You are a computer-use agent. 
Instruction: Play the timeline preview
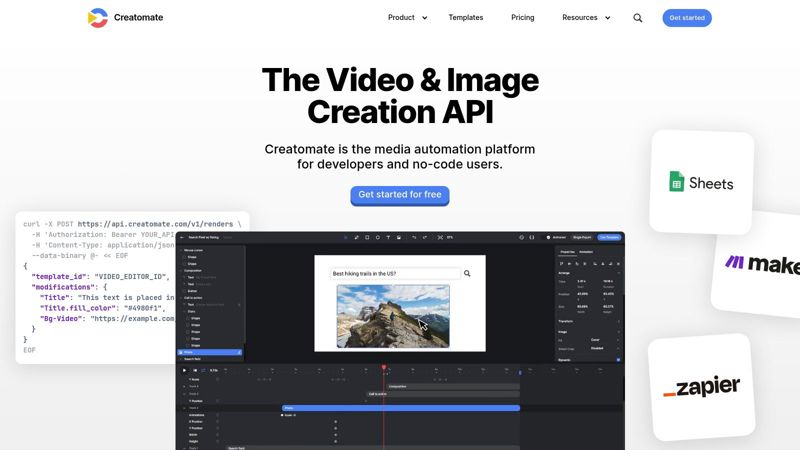tap(184, 370)
